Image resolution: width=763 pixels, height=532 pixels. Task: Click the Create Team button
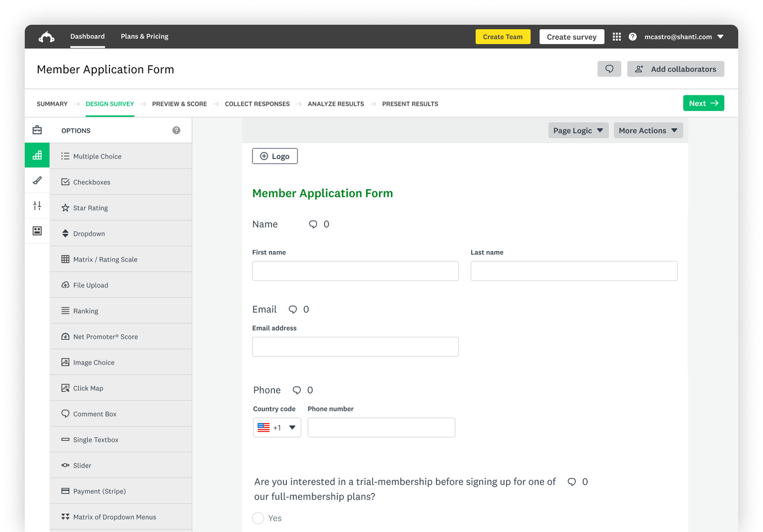point(503,36)
